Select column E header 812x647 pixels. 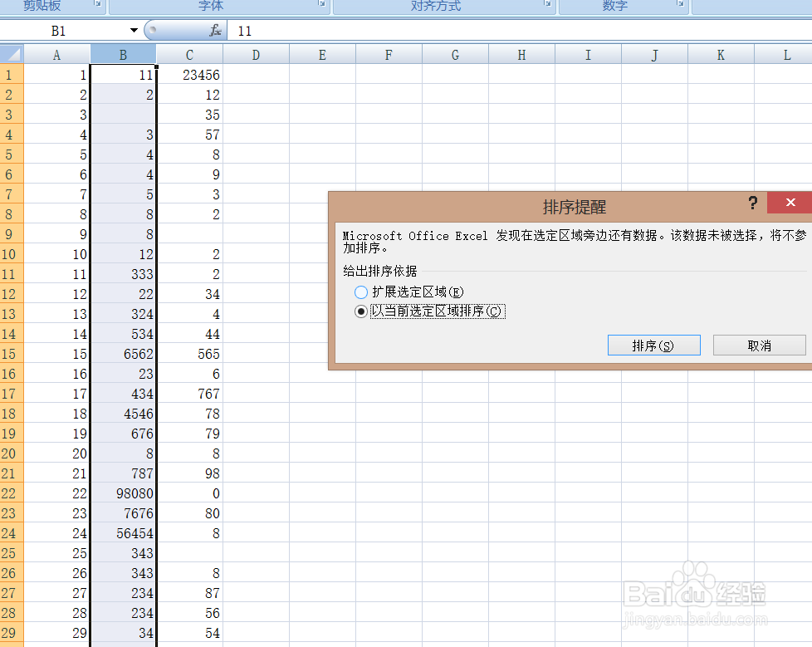[x=321, y=53]
